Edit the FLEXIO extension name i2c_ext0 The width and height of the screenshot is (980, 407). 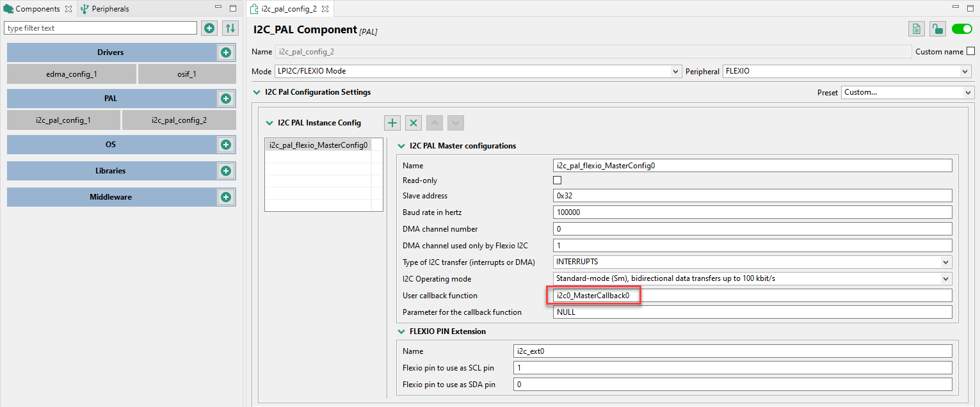[734, 351]
